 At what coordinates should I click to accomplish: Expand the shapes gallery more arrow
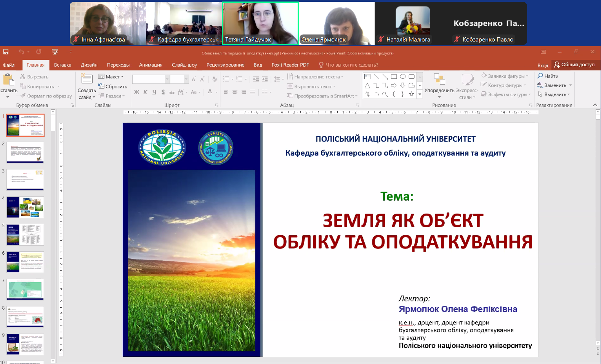(420, 94)
